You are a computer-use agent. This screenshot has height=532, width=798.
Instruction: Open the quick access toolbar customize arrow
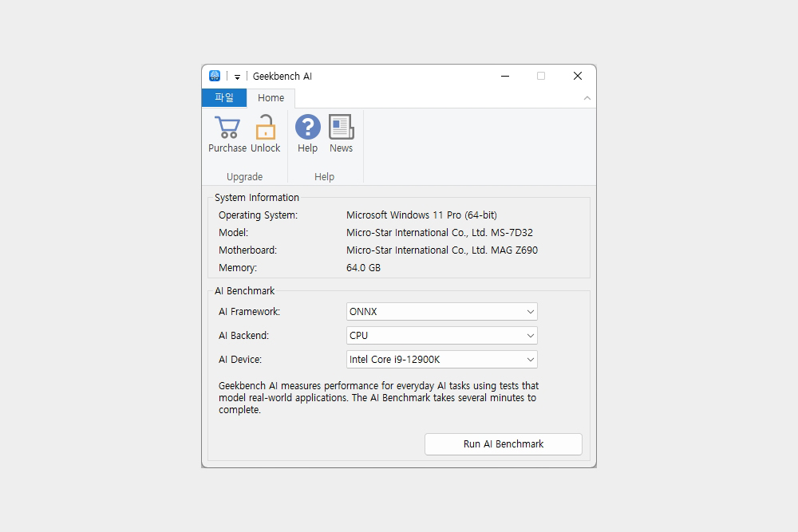237,77
